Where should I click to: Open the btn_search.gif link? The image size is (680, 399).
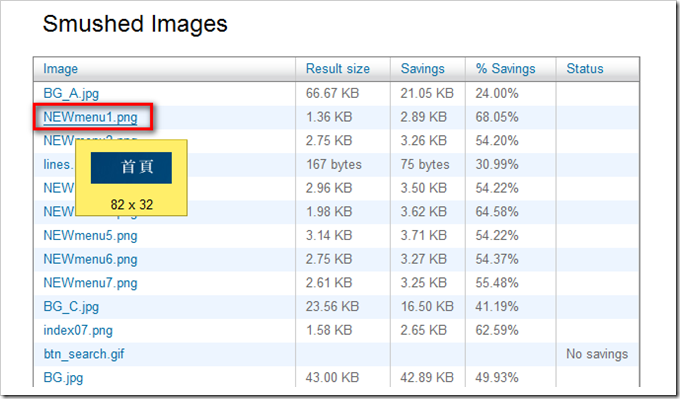pos(84,354)
